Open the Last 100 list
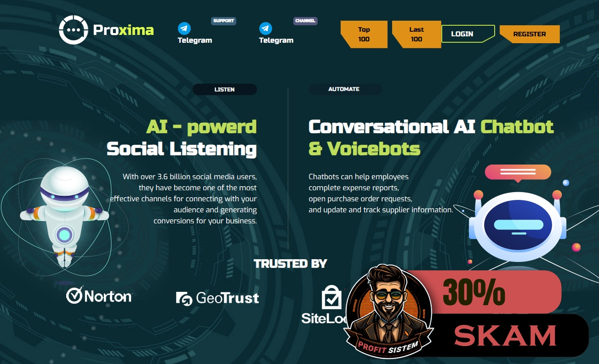599x364 pixels. (x=416, y=34)
